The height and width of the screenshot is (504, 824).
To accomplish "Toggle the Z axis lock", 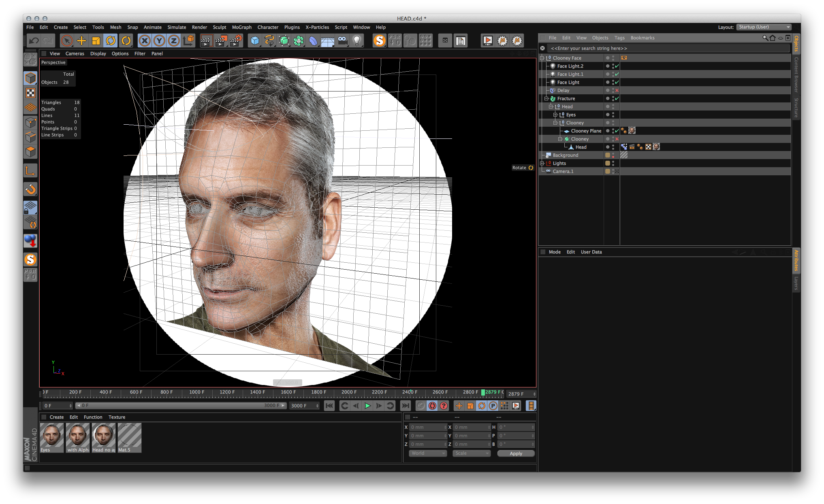I will [x=174, y=40].
